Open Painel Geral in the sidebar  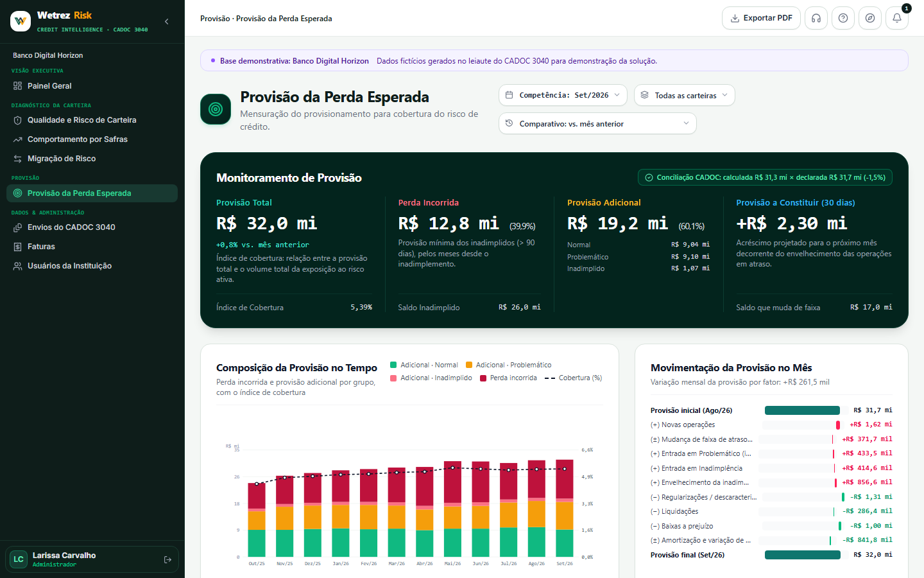[92, 86]
